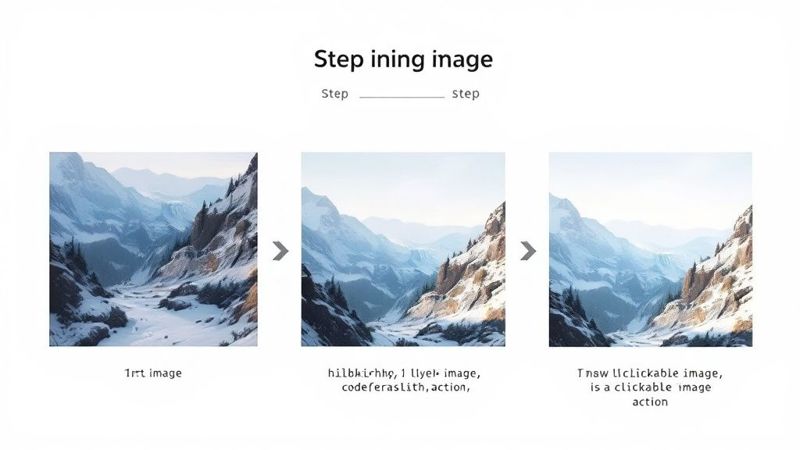
Task: Click the horizontal step progress line
Action: (402, 96)
